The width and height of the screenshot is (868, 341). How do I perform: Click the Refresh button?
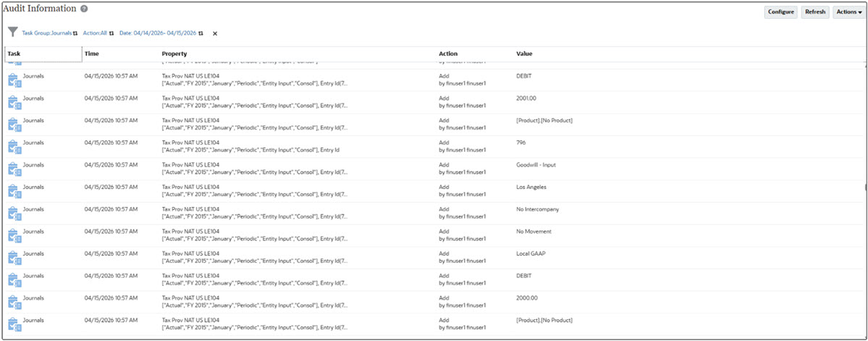[x=815, y=12]
